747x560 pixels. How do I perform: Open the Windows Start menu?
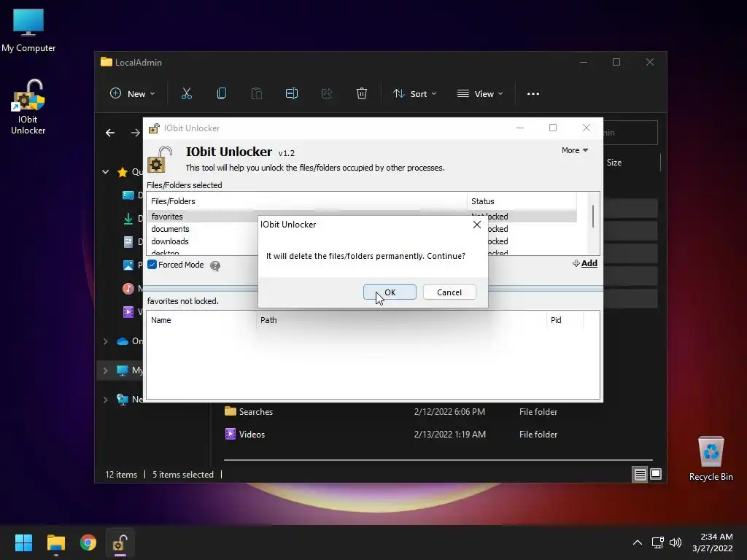pyautogui.click(x=23, y=542)
